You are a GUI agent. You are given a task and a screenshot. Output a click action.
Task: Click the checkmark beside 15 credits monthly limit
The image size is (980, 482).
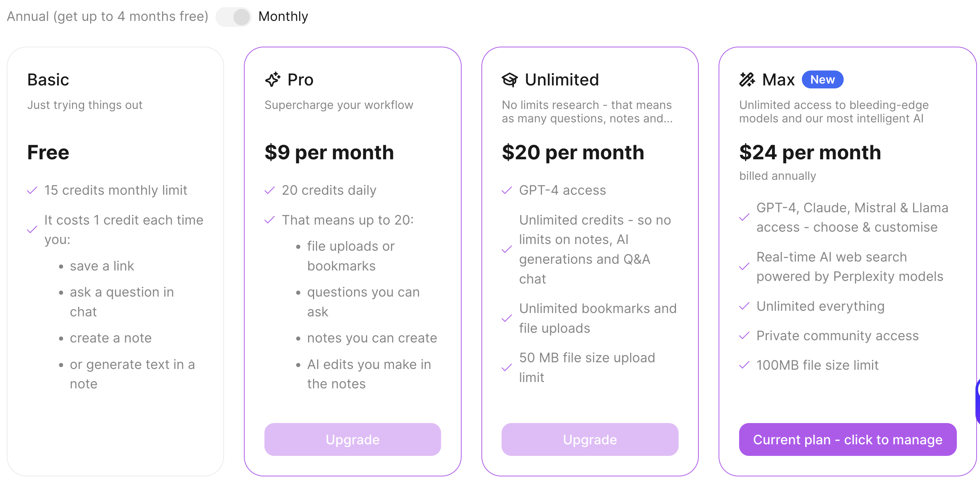32,190
